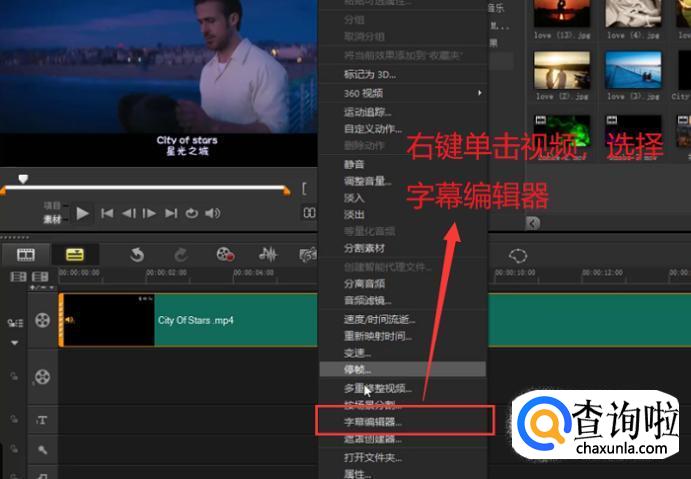691x479 pixels.
Task: Select 分离音频 menu entry
Action: (x=364, y=283)
